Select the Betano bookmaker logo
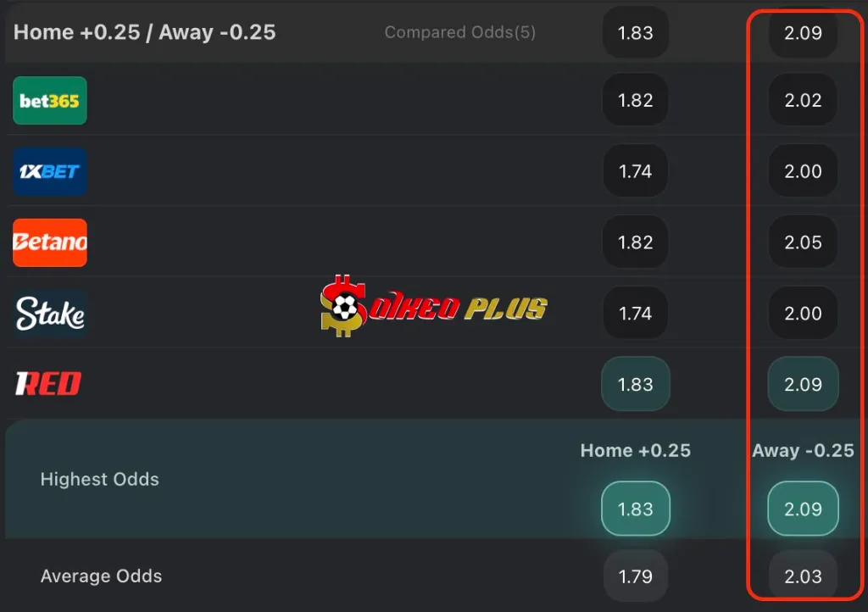The width and height of the screenshot is (868, 612). pos(50,243)
